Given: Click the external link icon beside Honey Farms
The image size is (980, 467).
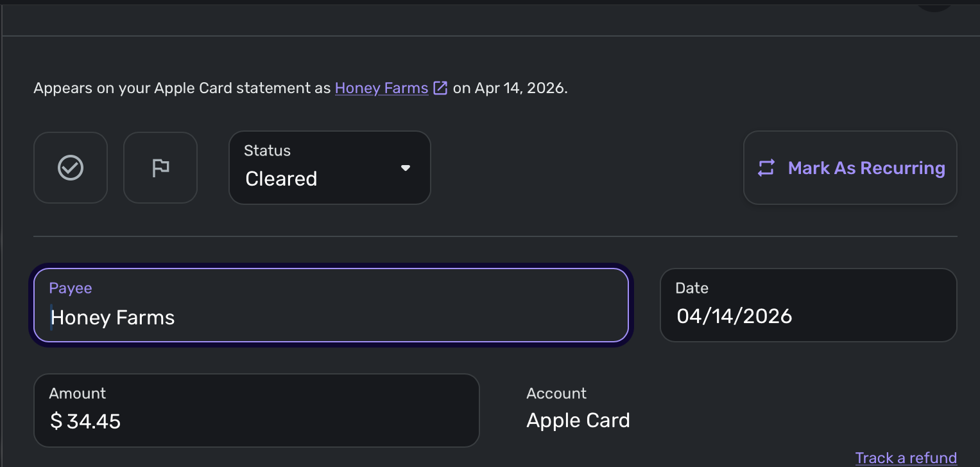Looking at the screenshot, I should [440, 88].
